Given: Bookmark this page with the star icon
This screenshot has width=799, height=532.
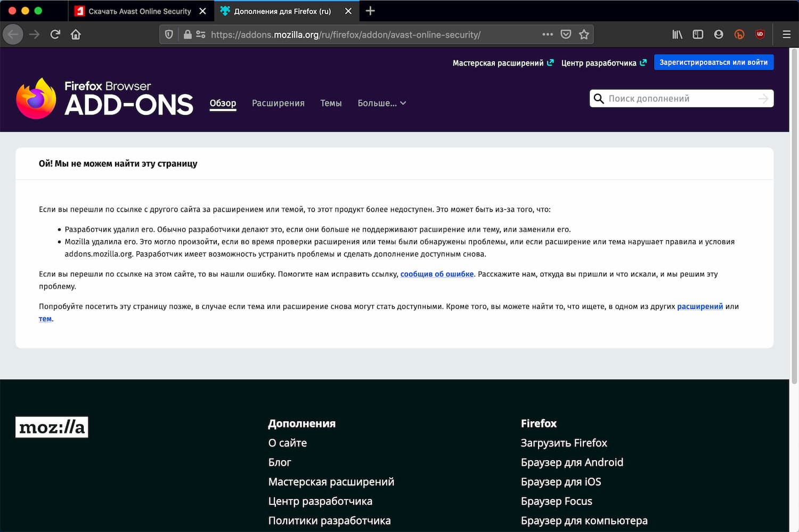Looking at the screenshot, I should [584, 34].
